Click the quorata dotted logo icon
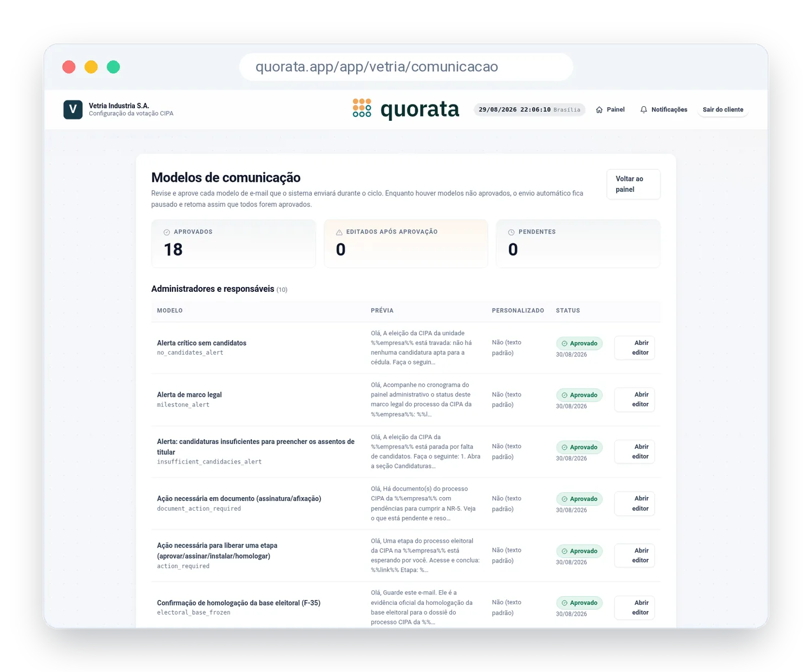 point(362,108)
